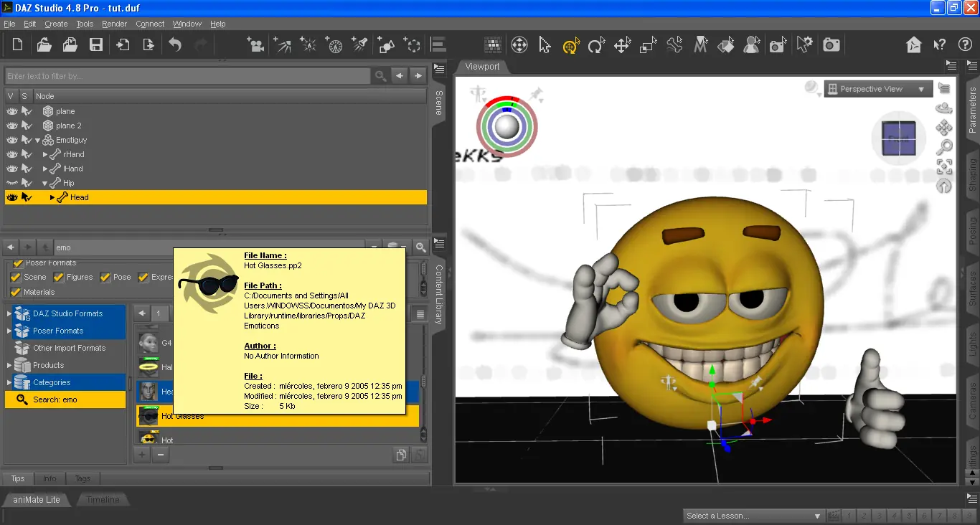Click the Save file floppy icon
Viewport: 980px width, 525px height.
95,45
